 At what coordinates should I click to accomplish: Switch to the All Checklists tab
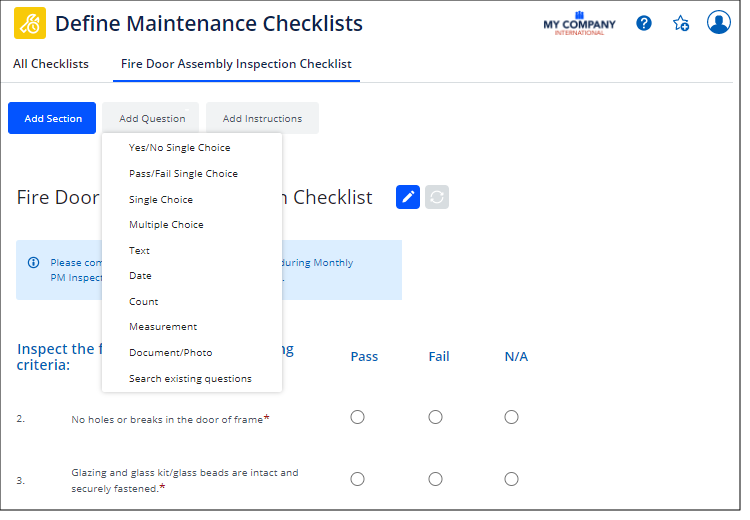point(51,64)
